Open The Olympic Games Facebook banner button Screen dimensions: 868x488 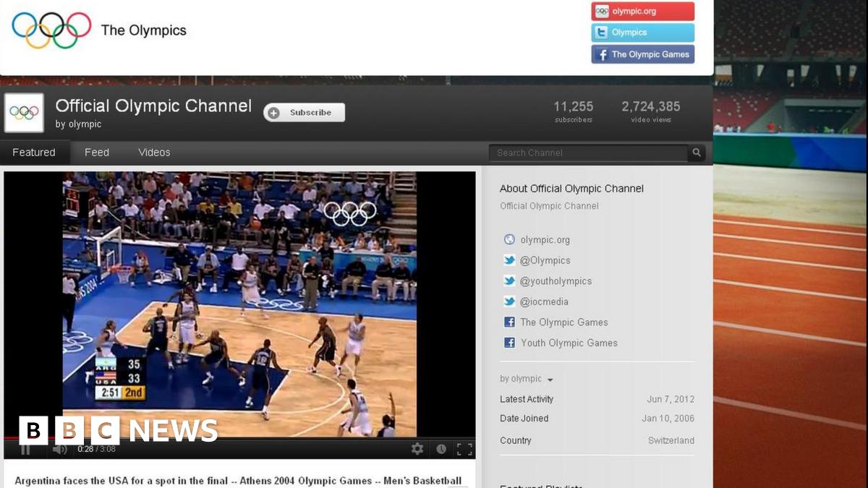point(642,54)
